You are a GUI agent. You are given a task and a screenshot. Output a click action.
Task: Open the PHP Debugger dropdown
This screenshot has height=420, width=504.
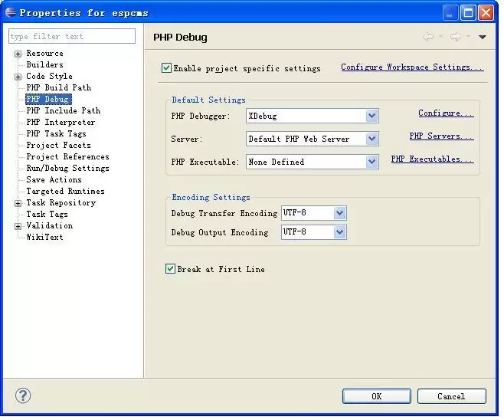[372, 116]
